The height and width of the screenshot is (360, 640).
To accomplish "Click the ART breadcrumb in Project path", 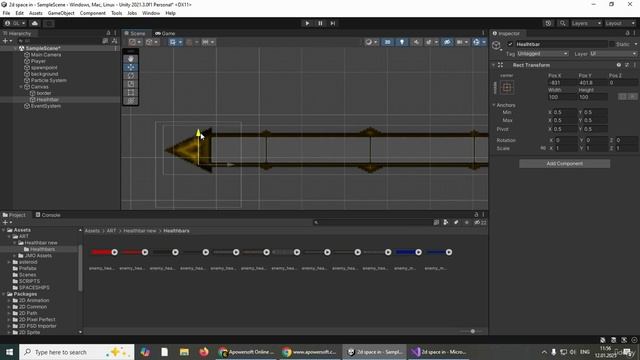I will [x=111, y=231].
